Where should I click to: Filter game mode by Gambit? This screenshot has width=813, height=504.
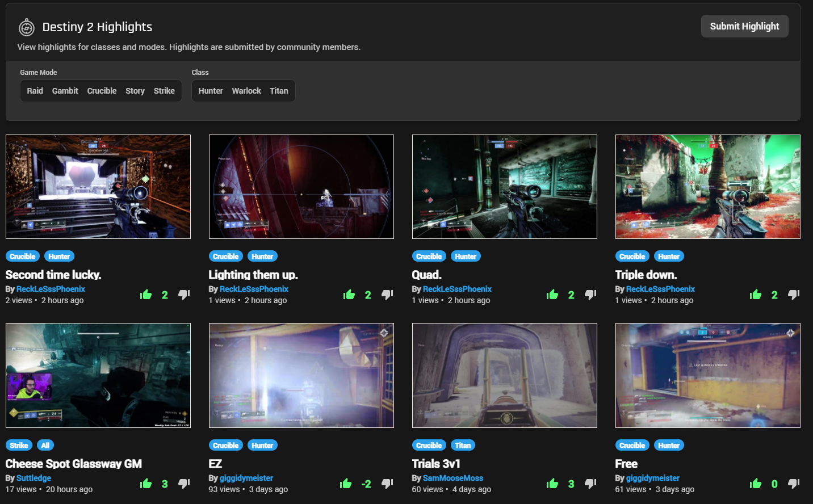pyautogui.click(x=65, y=91)
